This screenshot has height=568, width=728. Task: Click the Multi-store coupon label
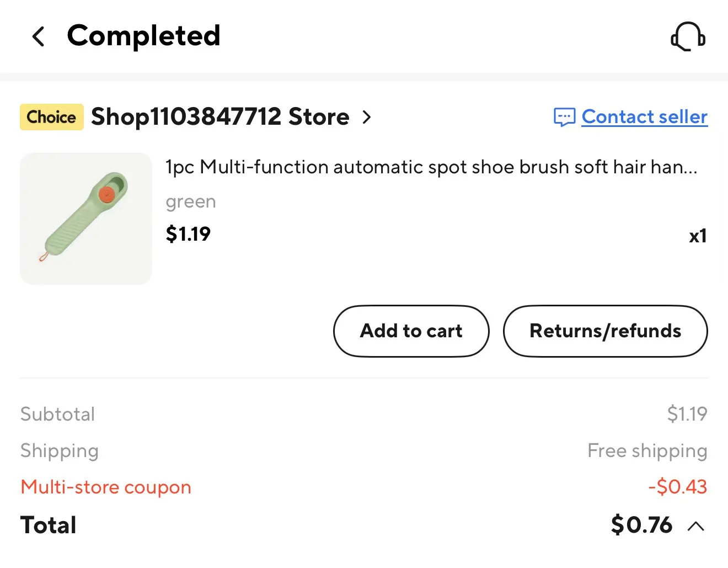click(106, 487)
